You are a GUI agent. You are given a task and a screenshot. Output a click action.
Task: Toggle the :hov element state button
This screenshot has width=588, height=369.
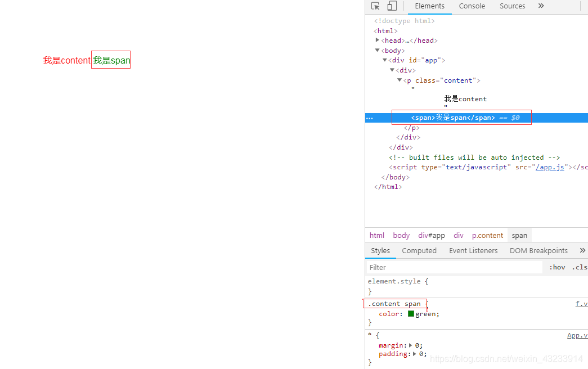[557, 267]
